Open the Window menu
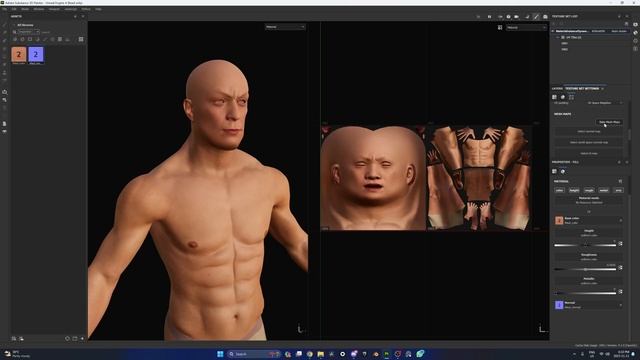The width and height of the screenshot is (640, 360). [39, 9]
